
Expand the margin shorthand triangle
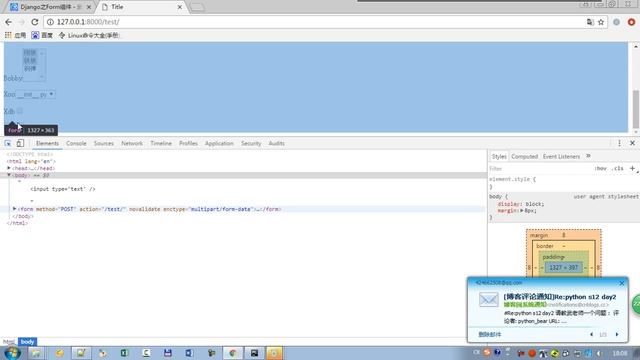(522, 211)
